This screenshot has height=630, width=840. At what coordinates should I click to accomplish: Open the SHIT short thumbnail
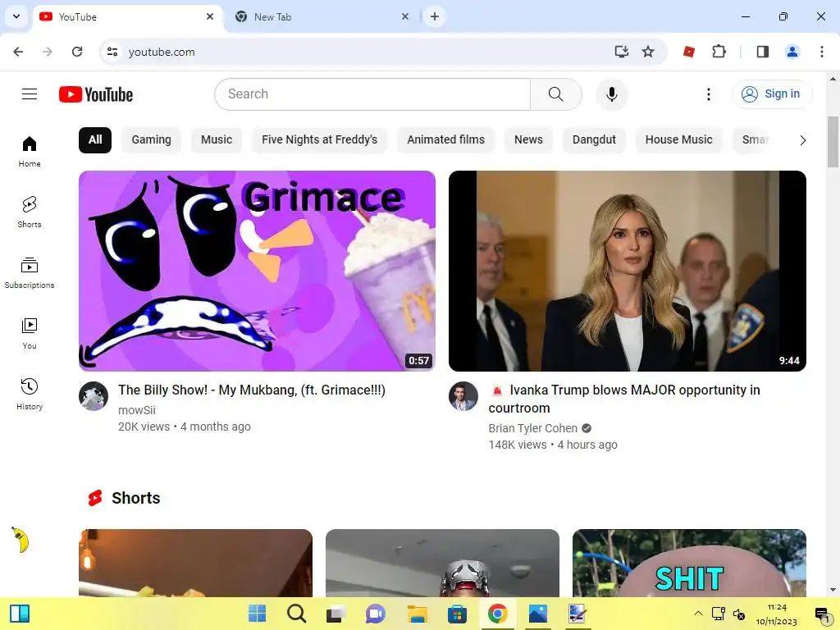click(689, 563)
